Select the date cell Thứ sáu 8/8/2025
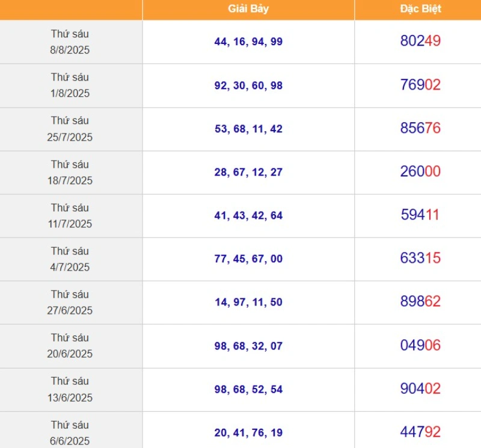Image resolution: width=481 pixels, height=448 pixels. click(70, 41)
